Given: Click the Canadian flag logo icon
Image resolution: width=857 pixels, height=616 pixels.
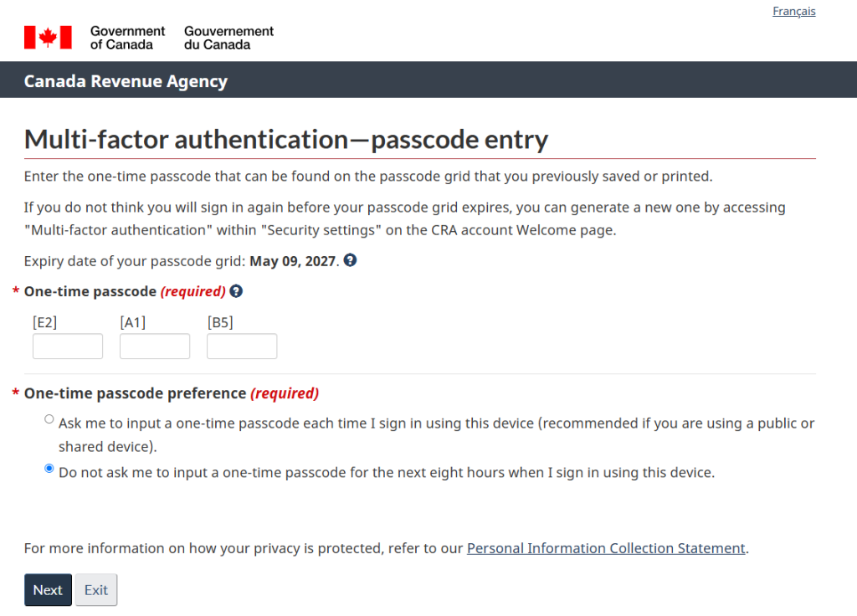Looking at the screenshot, I should 48,37.
